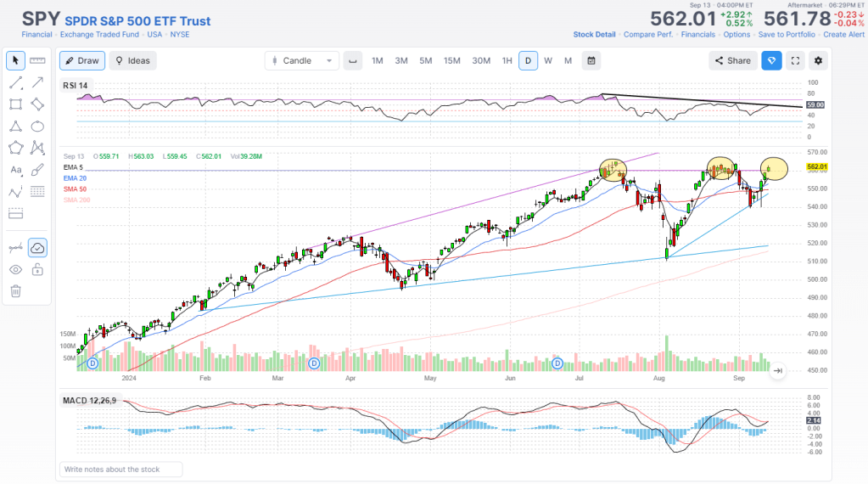Pick the triangle shape tool

(x=15, y=127)
